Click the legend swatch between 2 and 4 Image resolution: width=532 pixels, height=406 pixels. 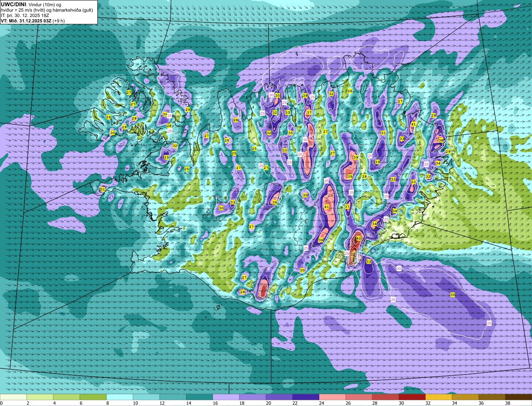(x=40, y=397)
